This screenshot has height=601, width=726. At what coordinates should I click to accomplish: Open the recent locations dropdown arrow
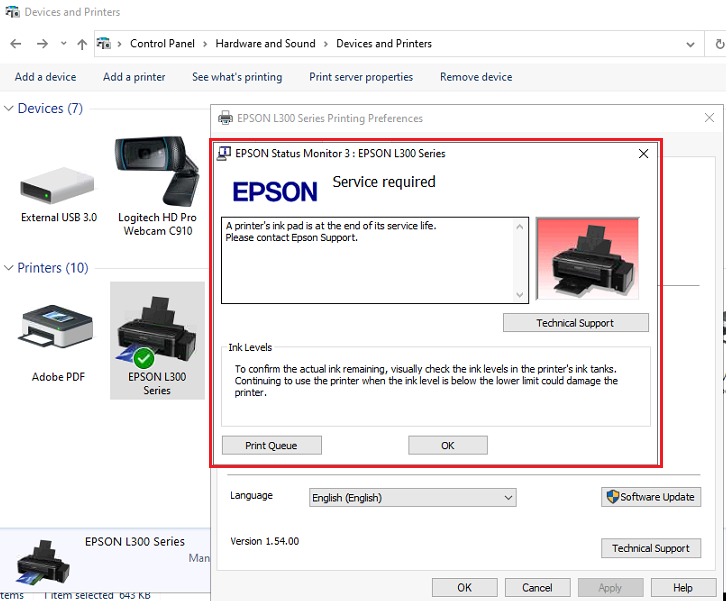click(63, 44)
